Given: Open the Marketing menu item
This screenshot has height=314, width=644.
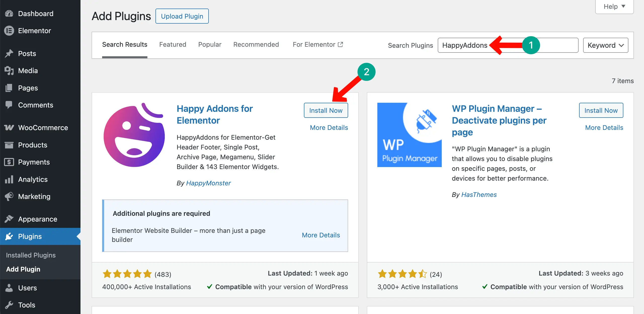Looking at the screenshot, I should 40,196.
